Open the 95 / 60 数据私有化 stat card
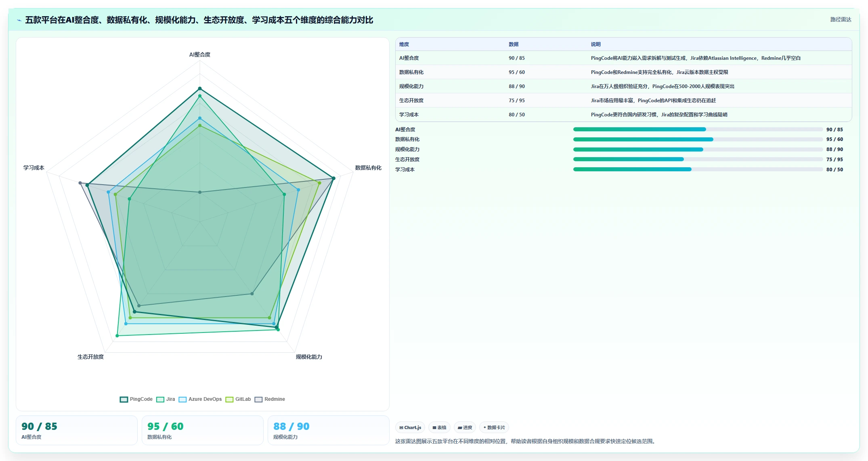The width and height of the screenshot is (868, 461). [x=203, y=430]
